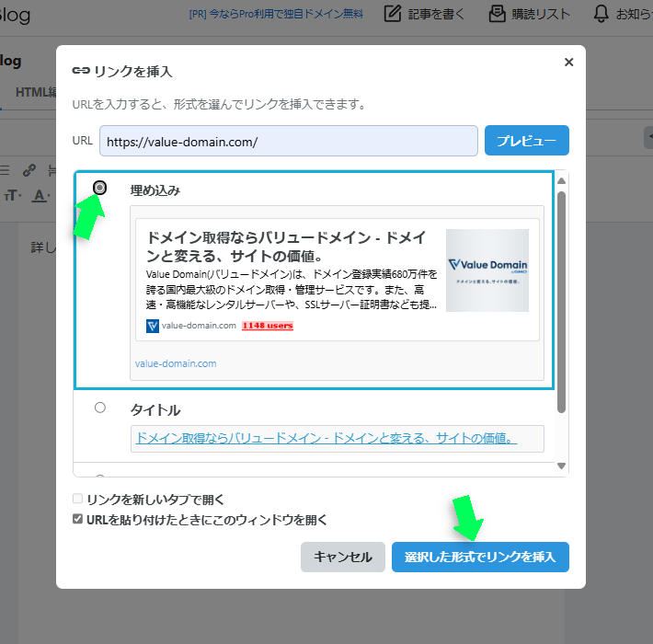653x644 pixels.
Task: Toggle リンクを新しいタブで開く checkbox
Action: (77, 499)
